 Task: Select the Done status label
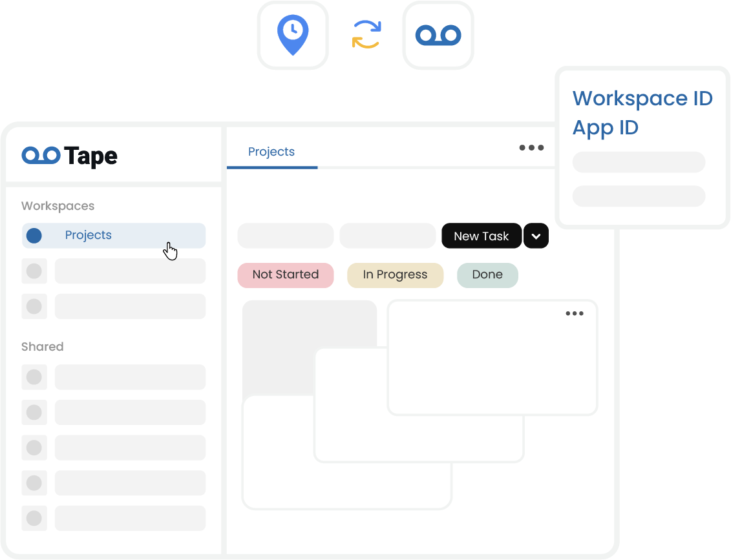(487, 275)
